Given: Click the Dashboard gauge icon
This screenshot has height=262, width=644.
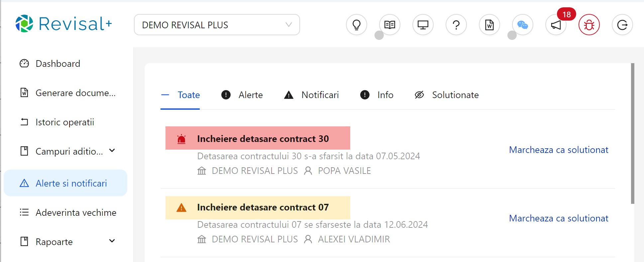Looking at the screenshot, I should tap(24, 64).
